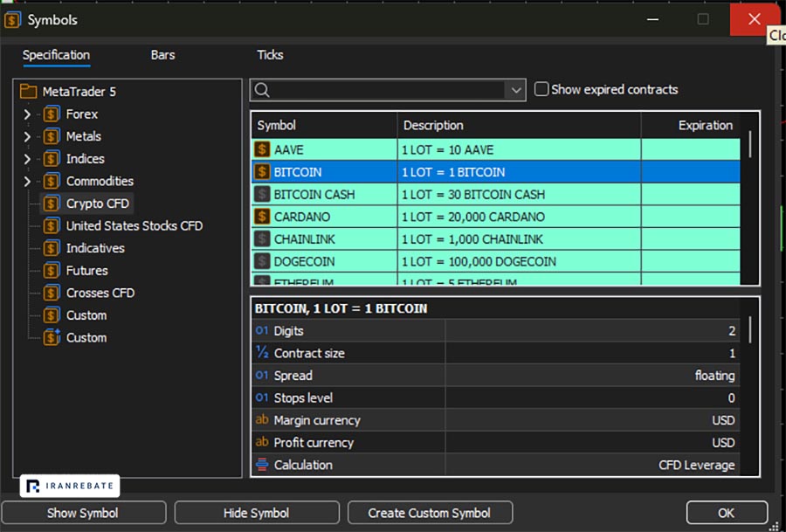Click the 'CFD Leverage' Calculation value
The height and width of the screenshot is (532, 786).
tap(697, 465)
